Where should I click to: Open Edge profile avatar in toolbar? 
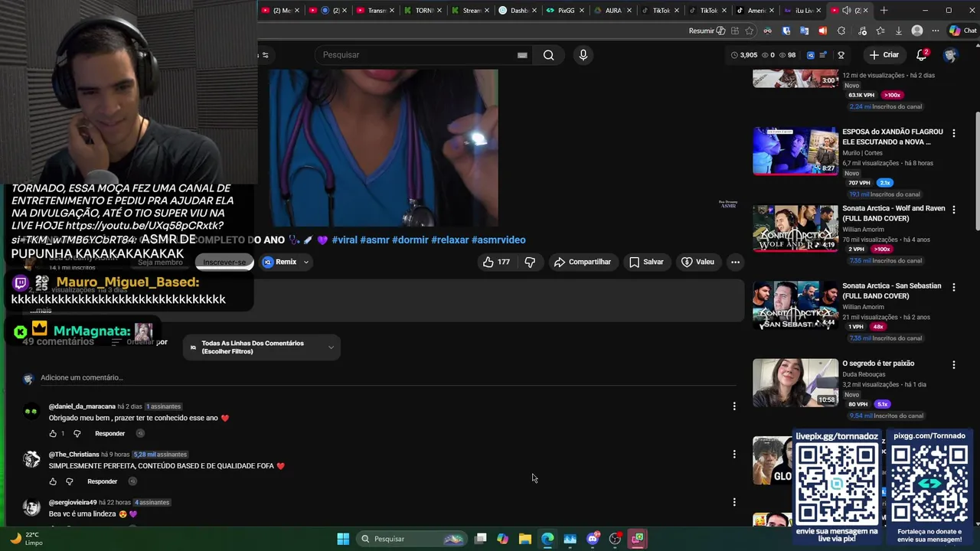(x=917, y=31)
